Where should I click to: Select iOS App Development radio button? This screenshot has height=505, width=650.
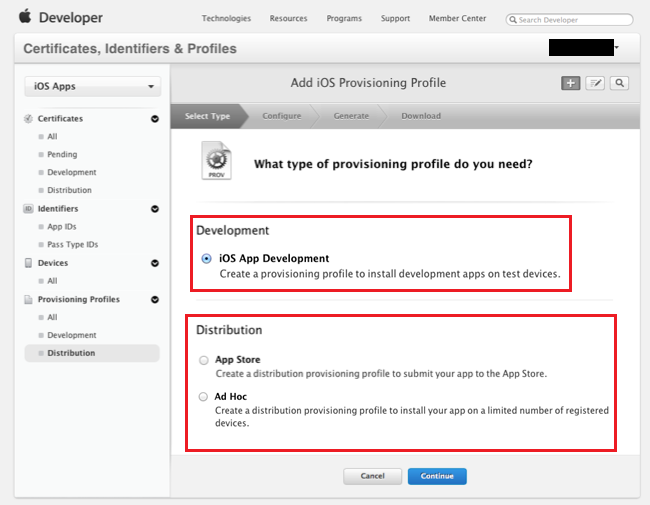[206, 258]
